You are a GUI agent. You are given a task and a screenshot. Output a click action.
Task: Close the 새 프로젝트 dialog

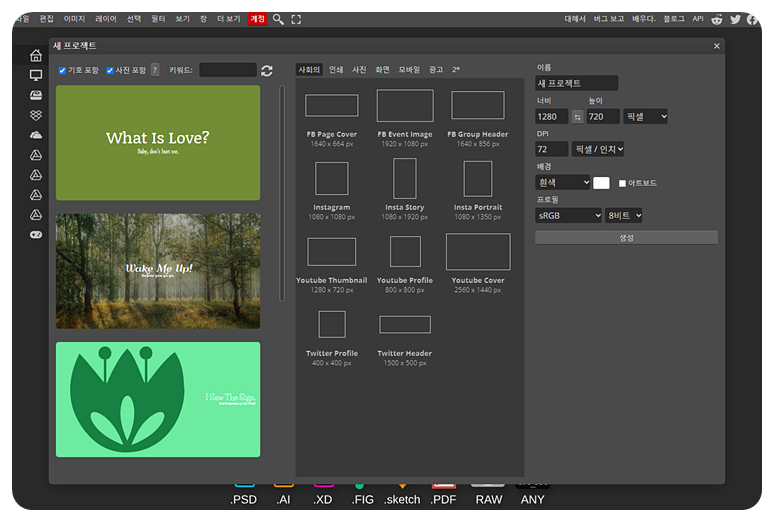(x=716, y=46)
